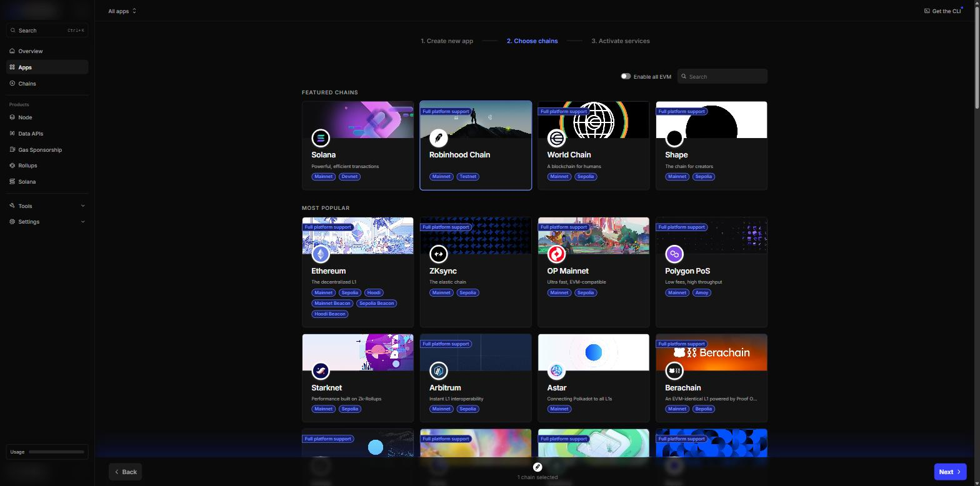
Task: Click the Ethereum card banner image
Action: click(x=357, y=236)
